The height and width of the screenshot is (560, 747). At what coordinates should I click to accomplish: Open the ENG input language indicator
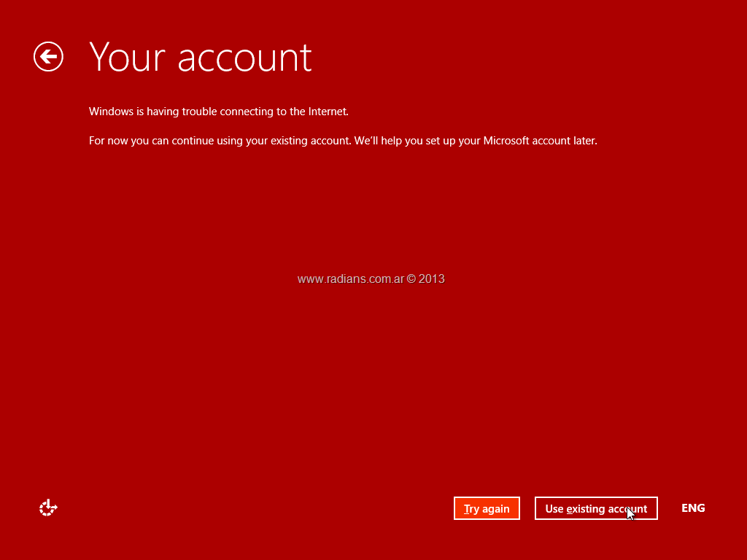coord(692,508)
